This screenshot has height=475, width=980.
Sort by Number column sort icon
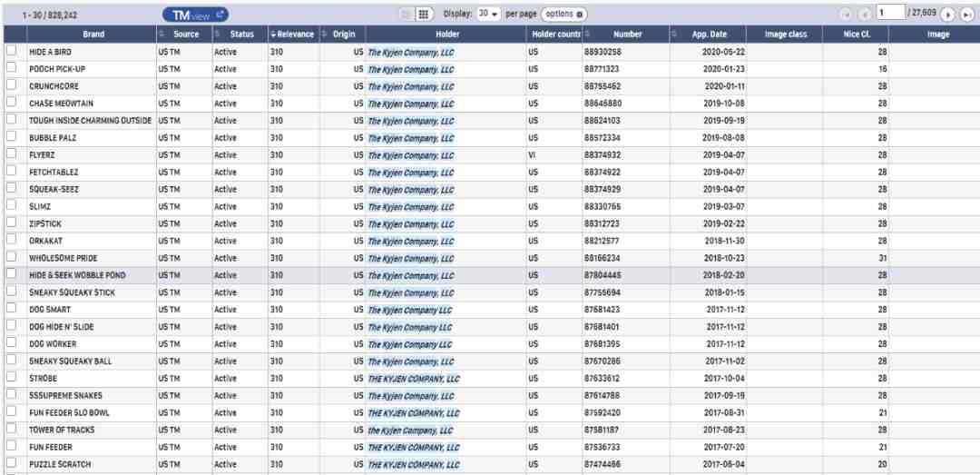click(587, 35)
